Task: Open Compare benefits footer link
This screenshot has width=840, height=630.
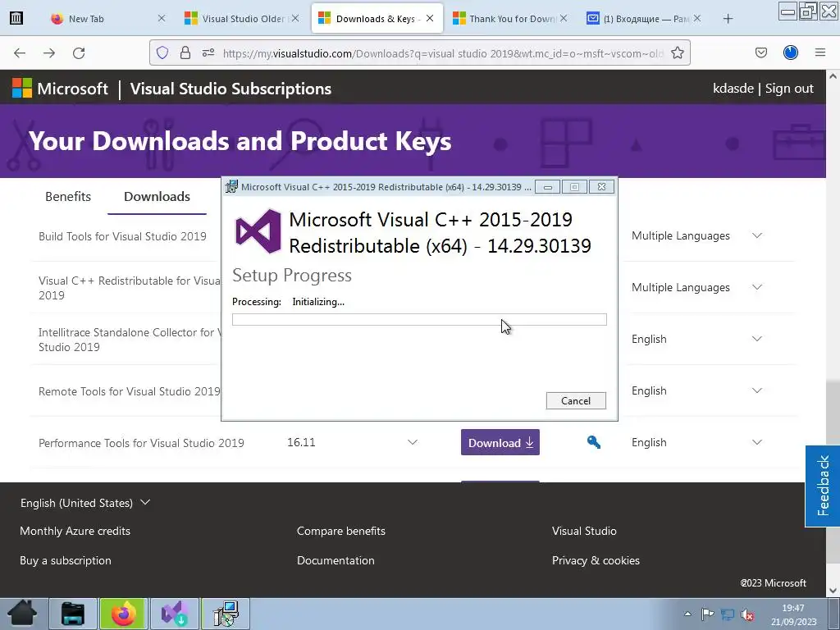Action: (x=341, y=531)
